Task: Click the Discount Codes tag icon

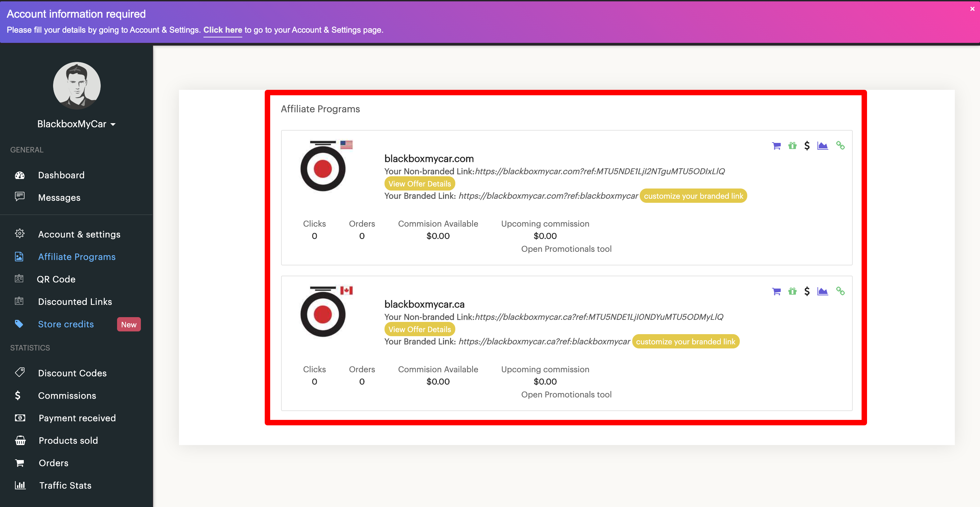Action: tap(20, 372)
